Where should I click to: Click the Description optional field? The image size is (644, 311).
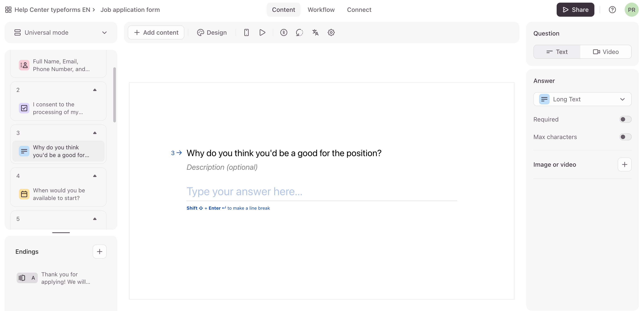pyautogui.click(x=222, y=167)
